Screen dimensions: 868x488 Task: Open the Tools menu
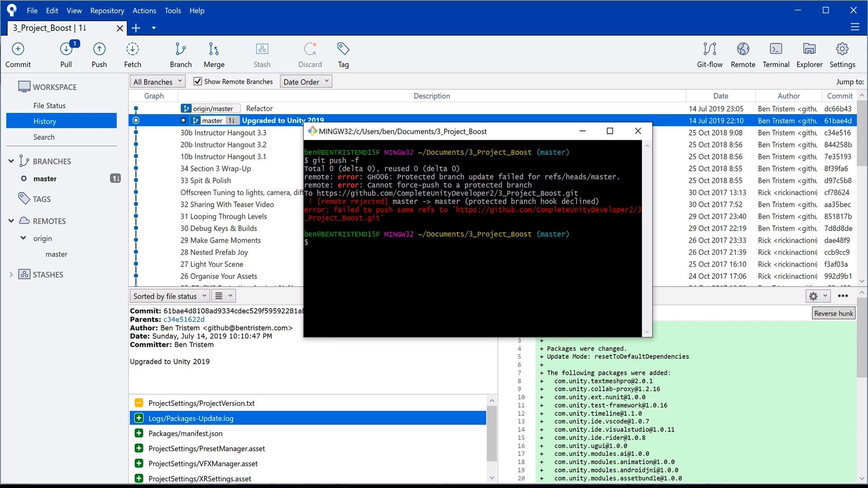coord(173,10)
